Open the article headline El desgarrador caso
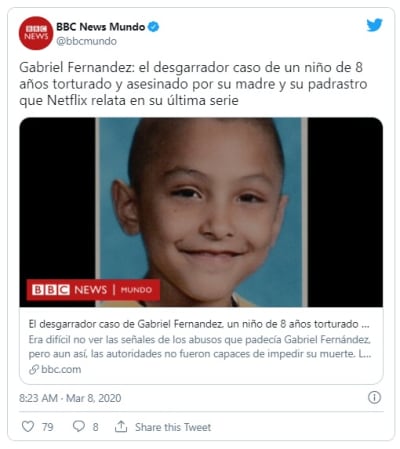 coord(199,324)
